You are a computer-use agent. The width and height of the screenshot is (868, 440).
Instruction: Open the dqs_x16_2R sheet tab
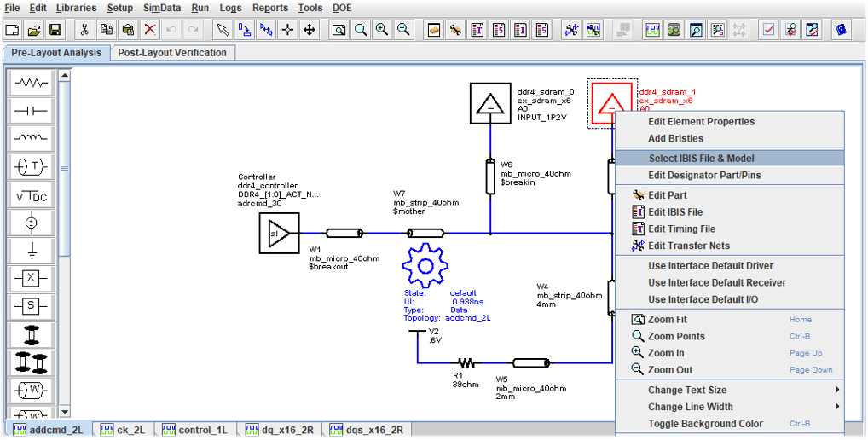[367, 430]
